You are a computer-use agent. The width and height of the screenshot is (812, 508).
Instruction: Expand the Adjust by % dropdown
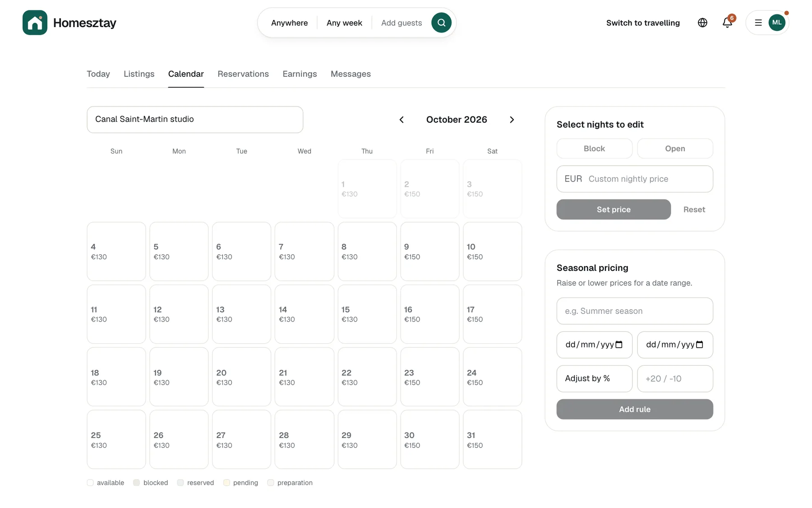[594, 378]
